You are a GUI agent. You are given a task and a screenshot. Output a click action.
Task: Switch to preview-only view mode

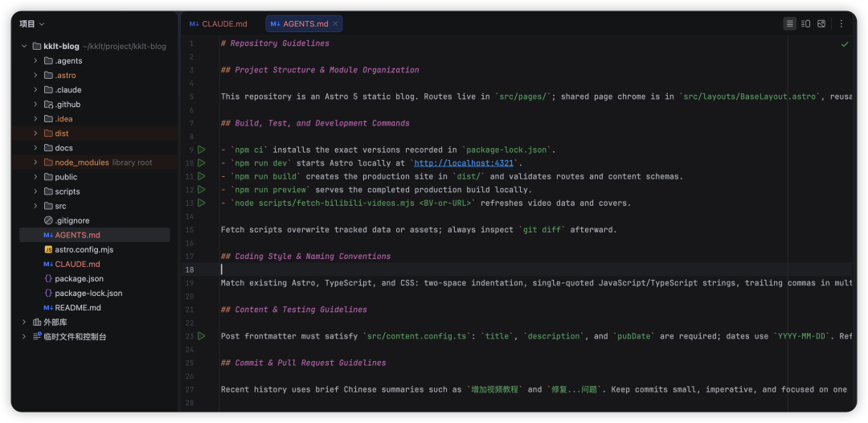[x=821, y=24]
